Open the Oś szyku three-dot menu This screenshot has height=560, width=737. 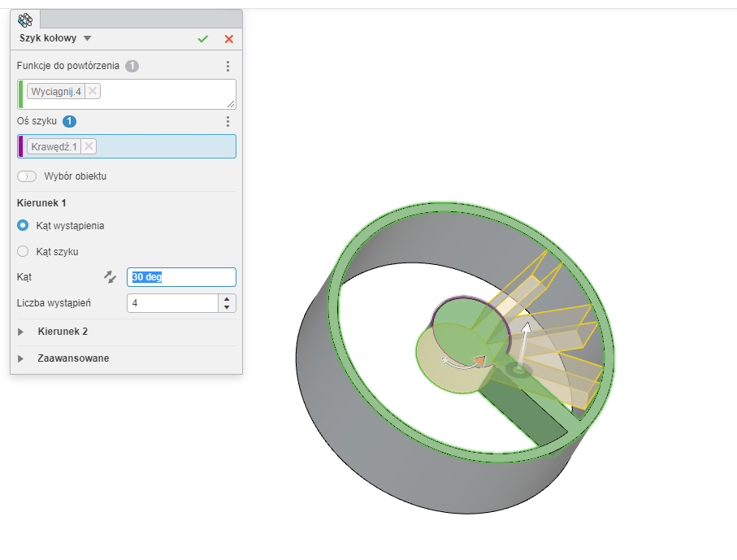tap(228, 122)
